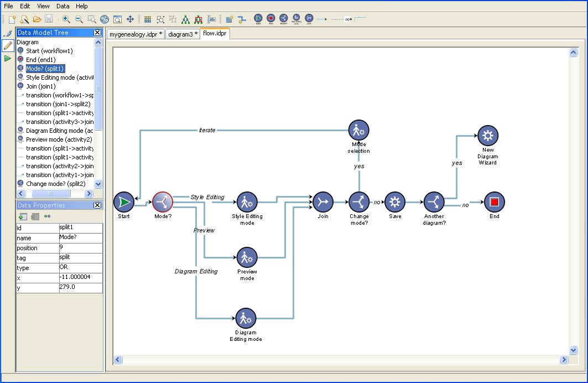Click the Start node palette icon in the toolbar
588x383 pixels.
tap(258, 19)
